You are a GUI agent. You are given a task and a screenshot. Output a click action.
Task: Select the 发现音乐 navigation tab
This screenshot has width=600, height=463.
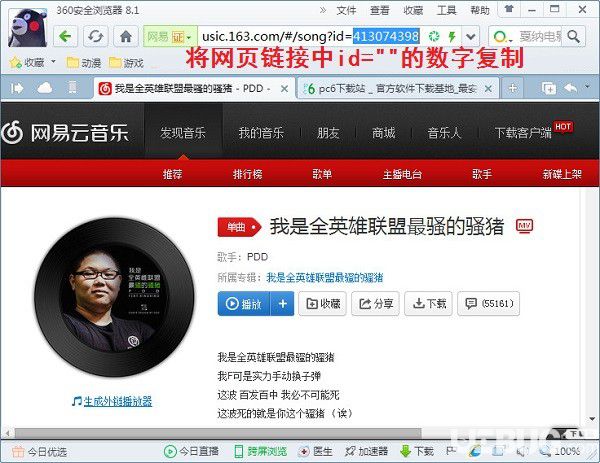(x=183, y=133)
